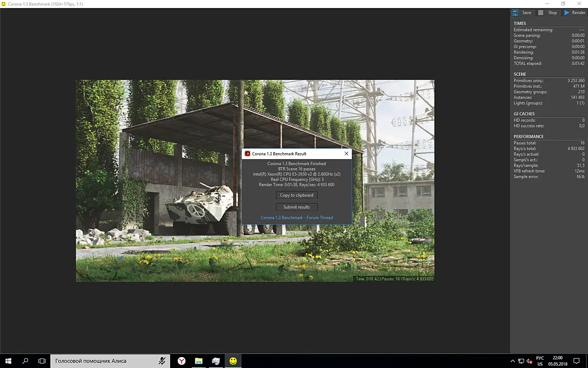Click the TIMES section header

click(520, 23)
